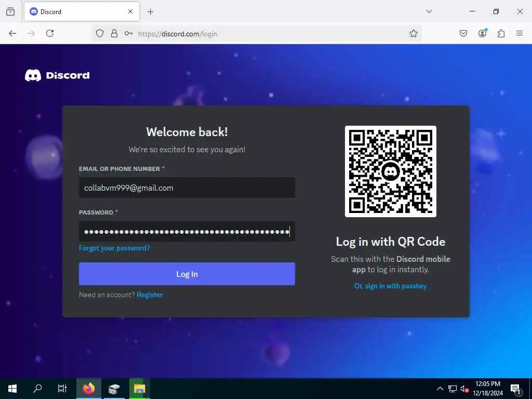
Task: Select the Discord tab
Action: point(82,11)
